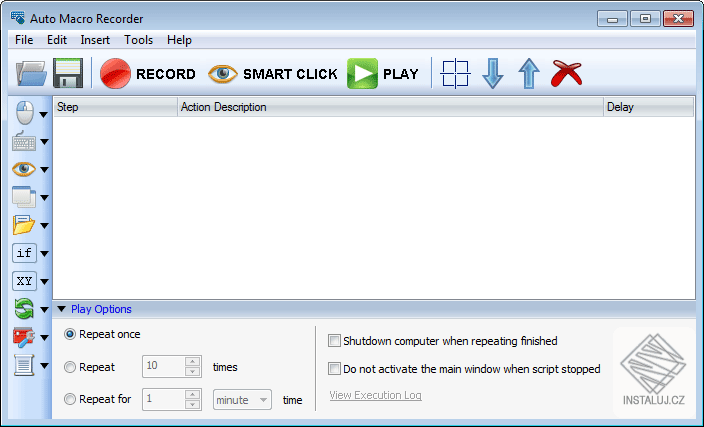Expand the toolbox dropdown arrow

click(x=44, y=338)
